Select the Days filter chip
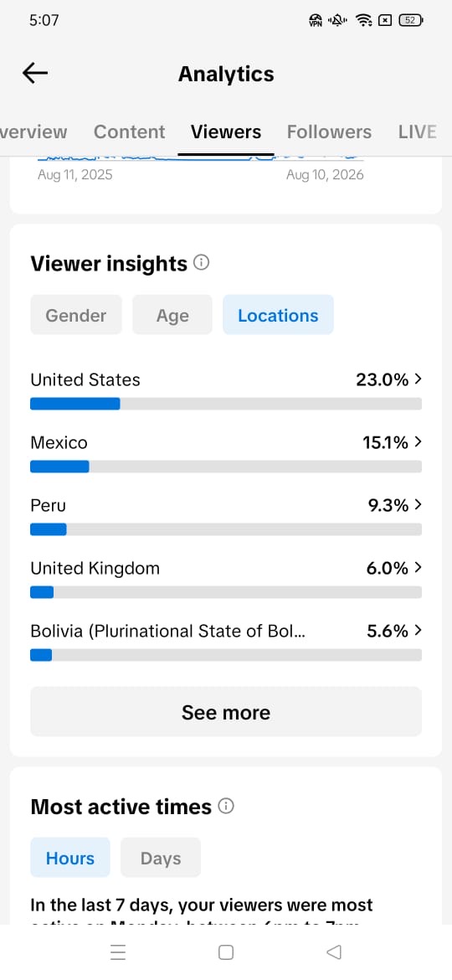 161,858
